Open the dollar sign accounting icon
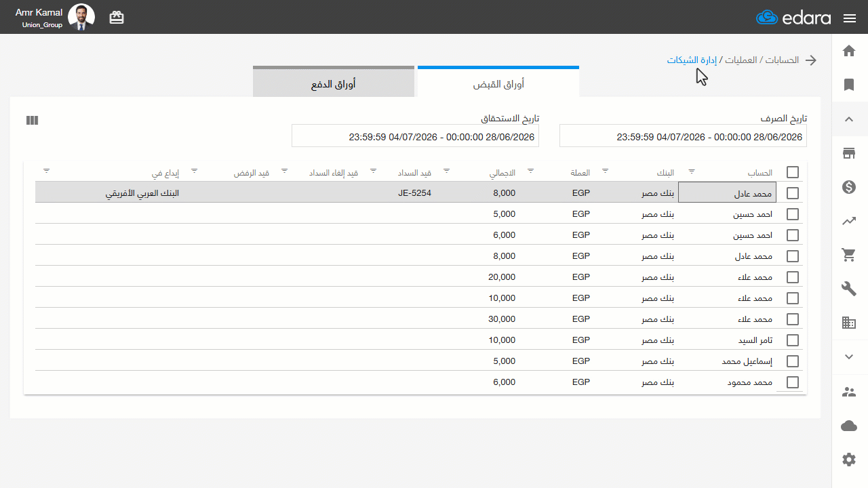This screenshot has width=868, height=488. pos(849,187)
